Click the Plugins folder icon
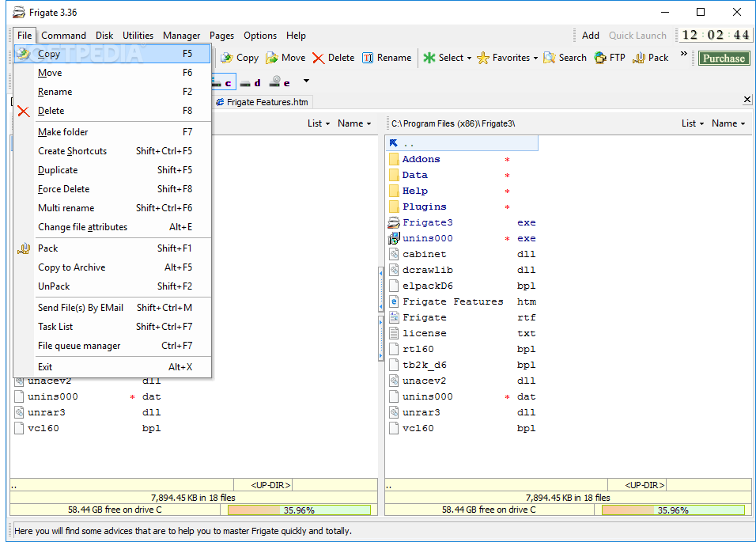This screenshot has width=756, height=542. tap(394, 207)
